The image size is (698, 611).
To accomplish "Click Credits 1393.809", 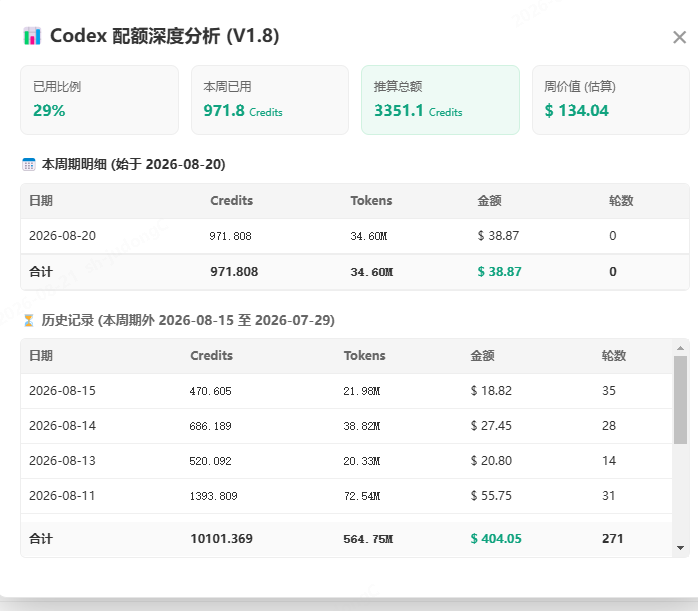I will pyautogui.click(x=214, y=496).
